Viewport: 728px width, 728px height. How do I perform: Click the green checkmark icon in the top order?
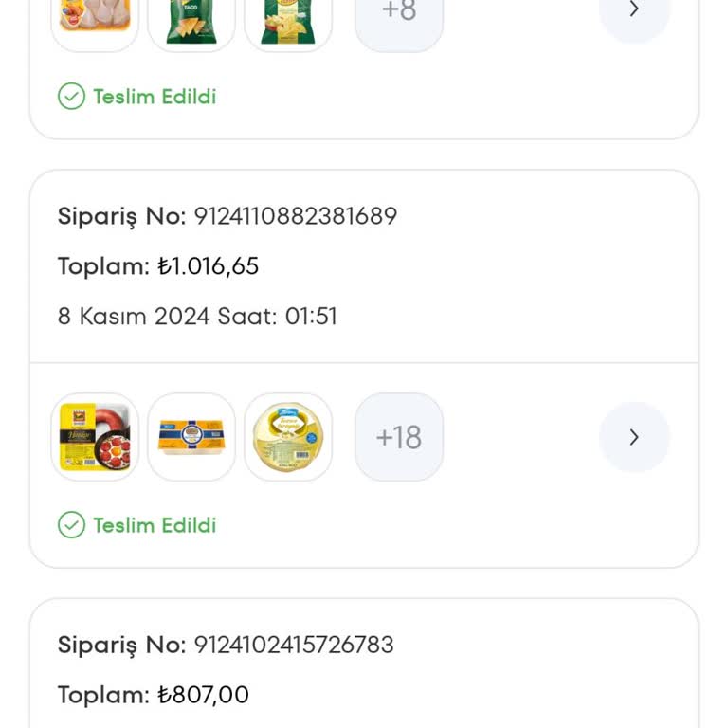click(x=71, y=97)
